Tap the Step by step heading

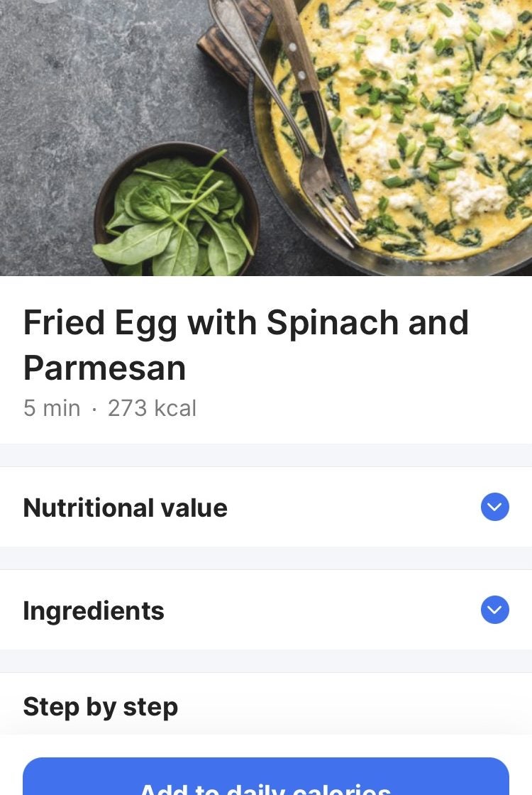tap(100, 706)
